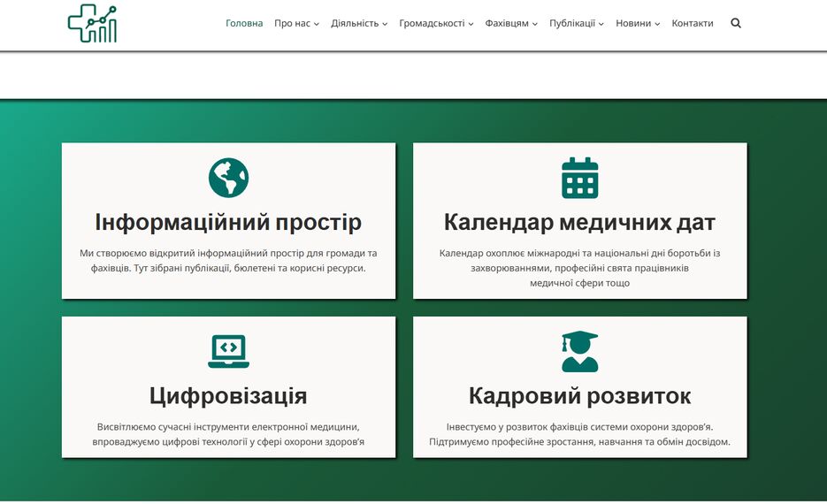Open the Кадровий розвиток heading
Viewport: 827px width, 504px height.
coord(579,395)
